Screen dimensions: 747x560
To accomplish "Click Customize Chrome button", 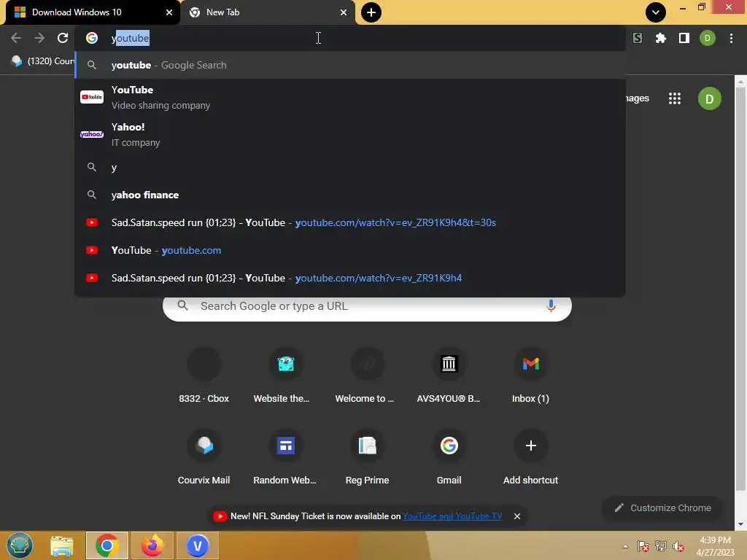I will pyautogui.click(x=662, y=508).
